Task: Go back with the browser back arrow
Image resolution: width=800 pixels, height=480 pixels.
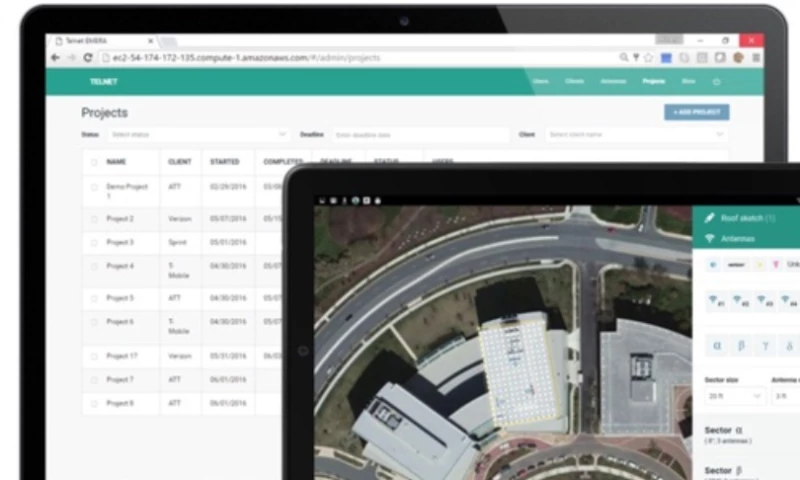Action: coord(55,58)
